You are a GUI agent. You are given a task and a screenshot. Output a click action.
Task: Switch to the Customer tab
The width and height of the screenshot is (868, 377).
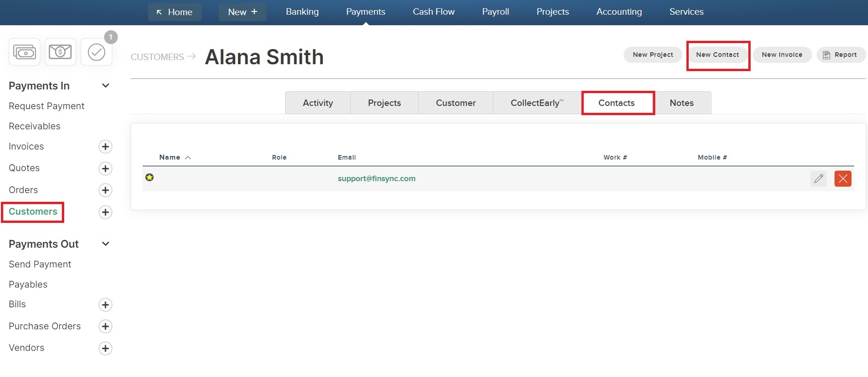click(x=456, y=103)
